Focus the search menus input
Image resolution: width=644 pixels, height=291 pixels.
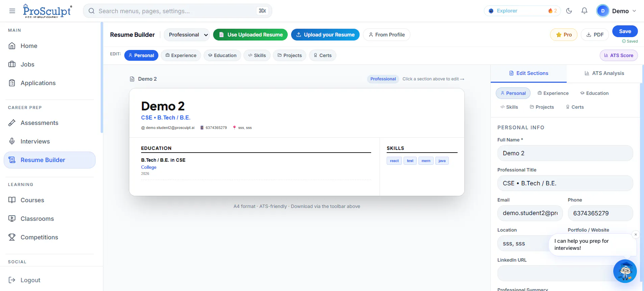click(178, 11)
